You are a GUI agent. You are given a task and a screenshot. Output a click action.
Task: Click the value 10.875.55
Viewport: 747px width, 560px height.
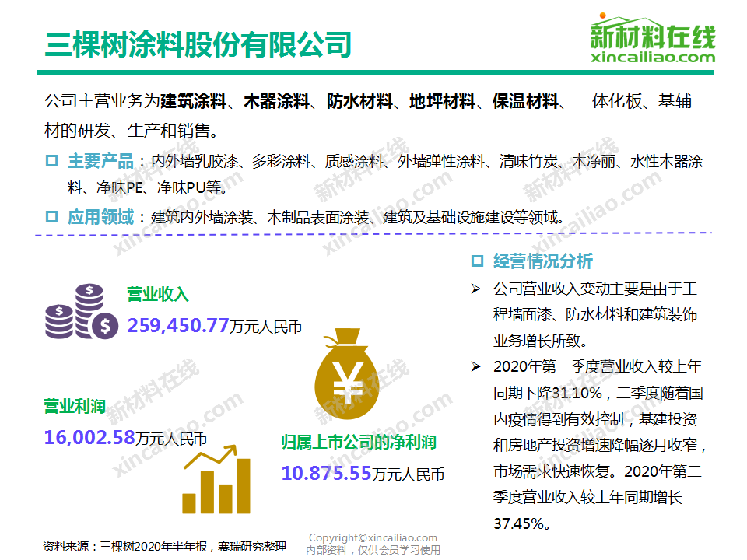coord(326,474)
